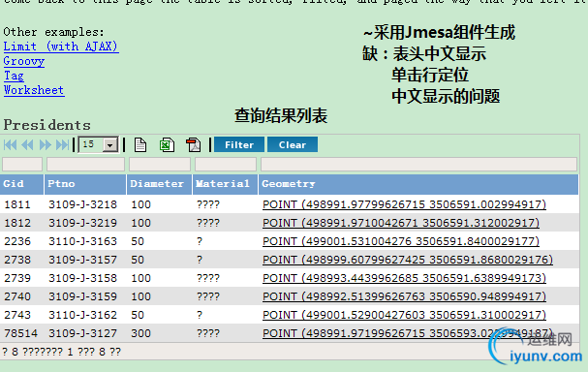Select the Ptno cell 3109-J-3158

coord(83,278)
